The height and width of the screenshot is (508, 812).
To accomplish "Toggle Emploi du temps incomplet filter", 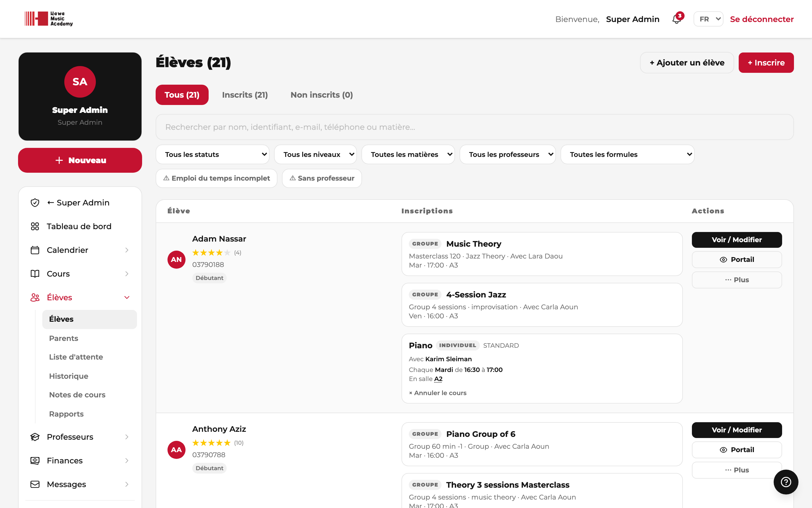I will (x=217, y=178).
